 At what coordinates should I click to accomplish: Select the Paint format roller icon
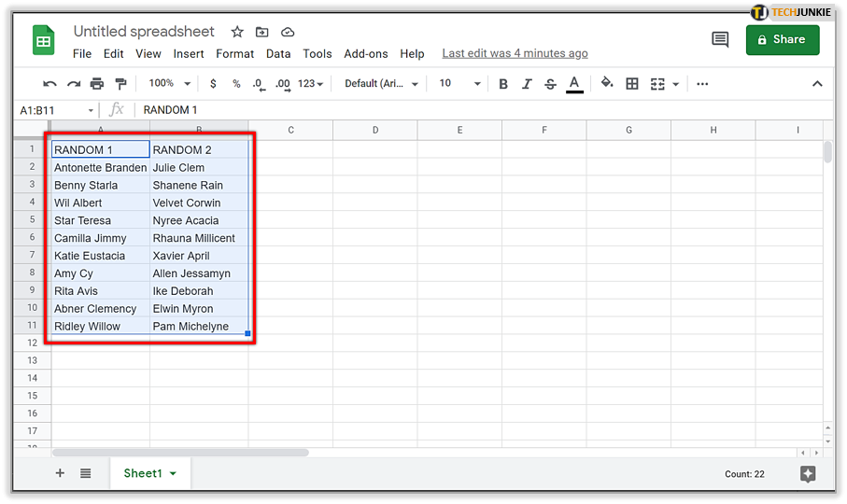point(120,84)
